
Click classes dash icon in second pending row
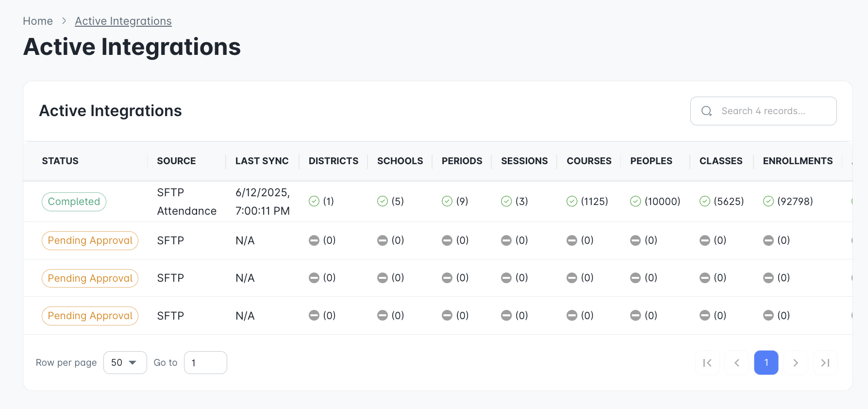(x=705, y=278)
